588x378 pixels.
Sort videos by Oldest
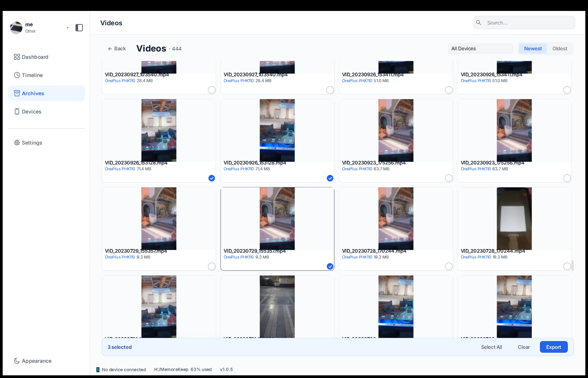point(560,49)
